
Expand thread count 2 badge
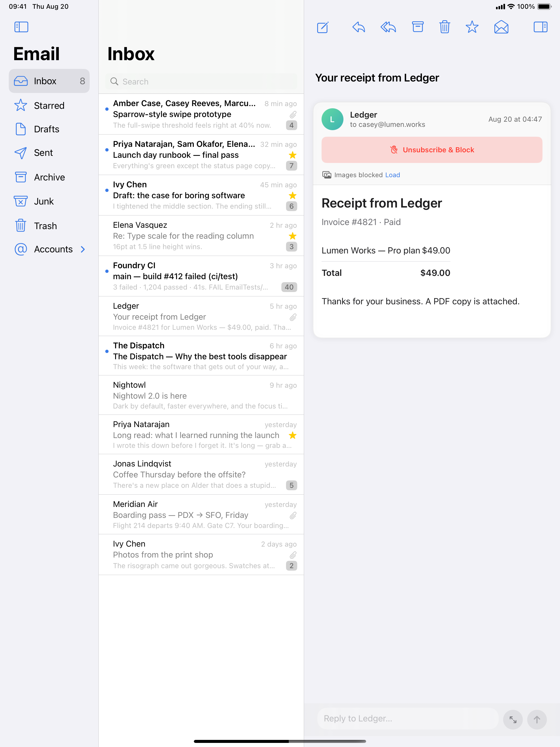point(291,566)
